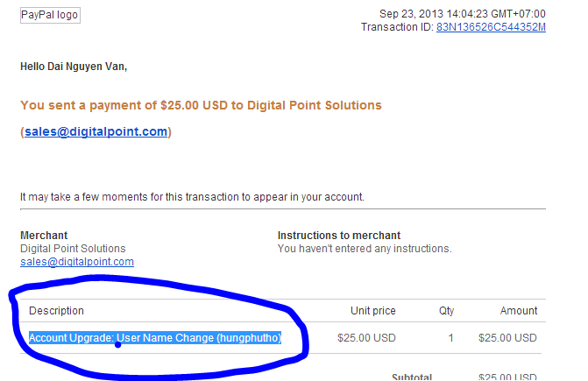Screen dimensions: 588x381
Task: Click the Hello Dai Nguyen Van greeting
Action: (x=74, y=67)
